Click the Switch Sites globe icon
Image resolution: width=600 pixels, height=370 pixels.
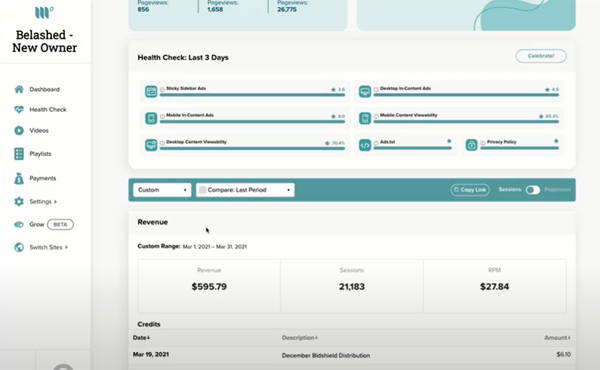pyautogui.click(x=19, y=247)
